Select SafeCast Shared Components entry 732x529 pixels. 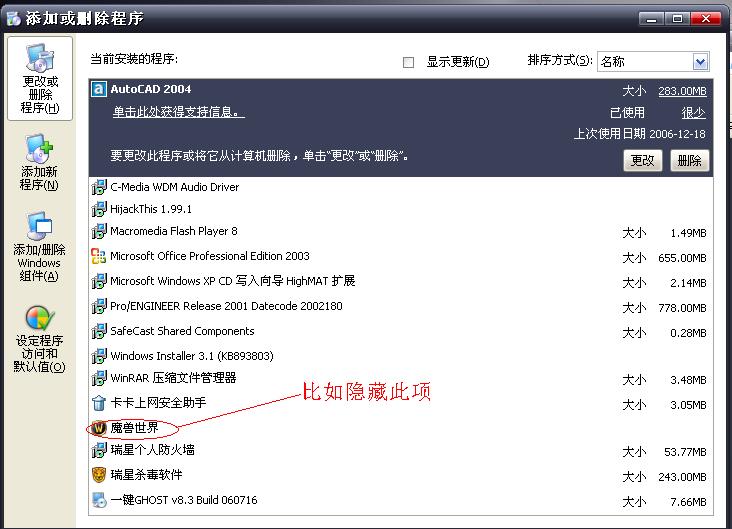pos(401,331)
